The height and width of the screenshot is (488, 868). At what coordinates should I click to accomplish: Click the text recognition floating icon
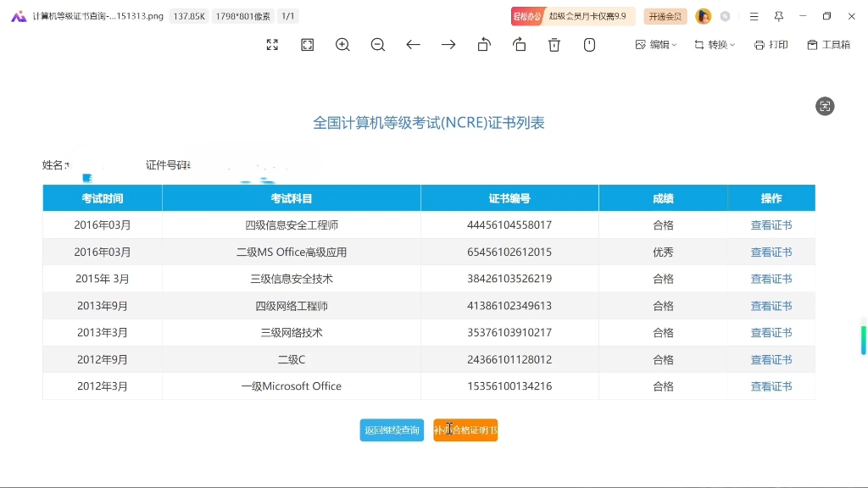tap(825, 106)
